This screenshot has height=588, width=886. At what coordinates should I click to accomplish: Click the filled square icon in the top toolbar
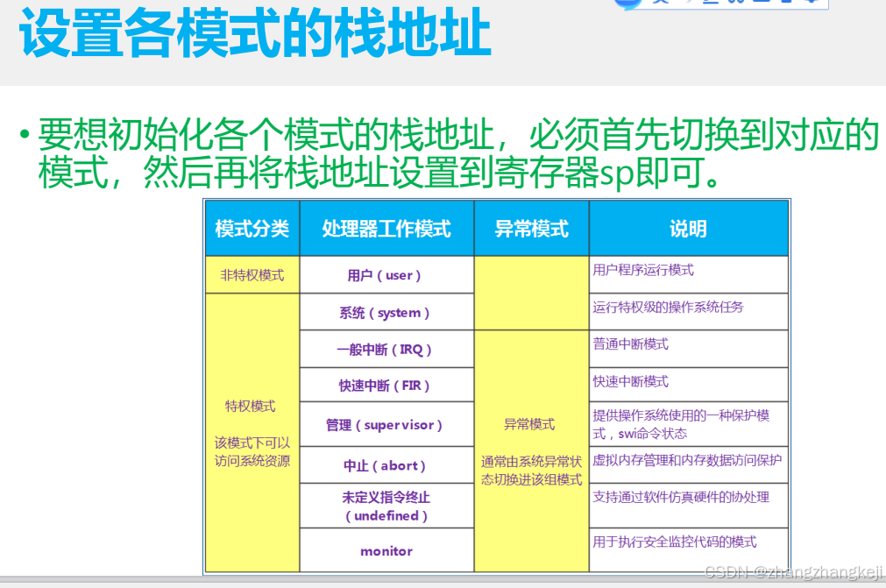pyautogui.click(x=784, y=4)
